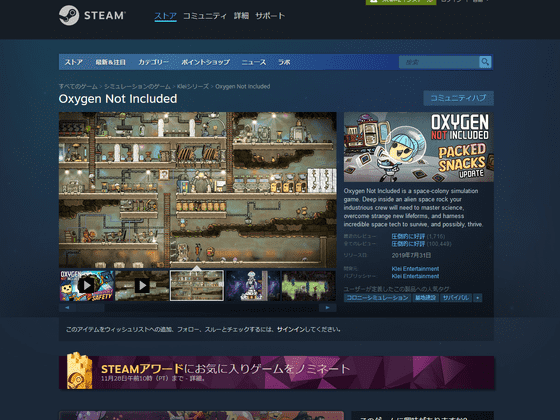Click the thumbnail strip scrollbar handle
The width and height of the screenshot is (560, 420).
[90, 308]
